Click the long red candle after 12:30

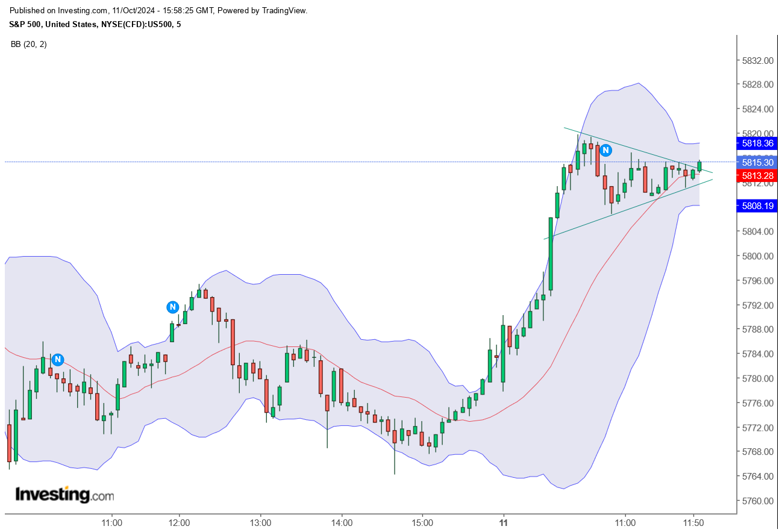click(232, 343)
